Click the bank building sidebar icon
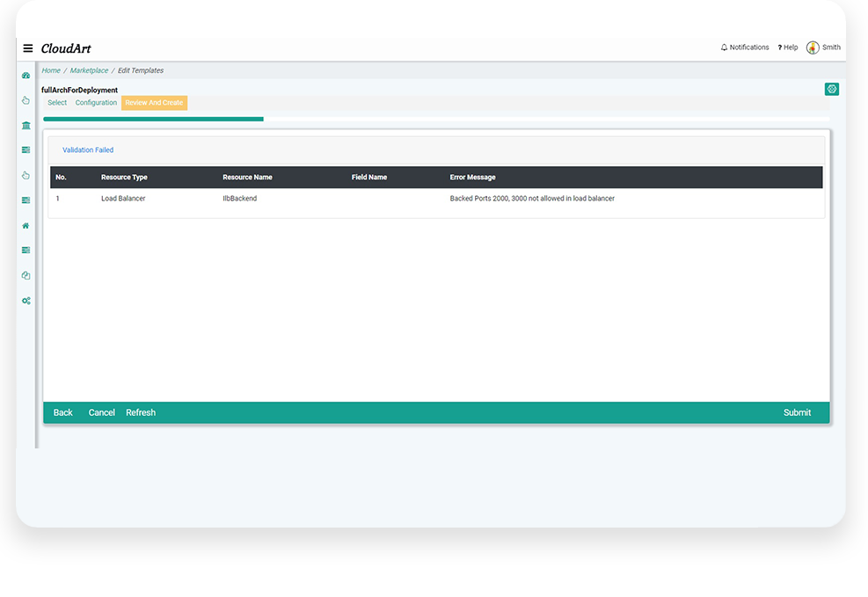Image resolution: width=868 pixels, height=597 pixels. [x=26, y=126]
